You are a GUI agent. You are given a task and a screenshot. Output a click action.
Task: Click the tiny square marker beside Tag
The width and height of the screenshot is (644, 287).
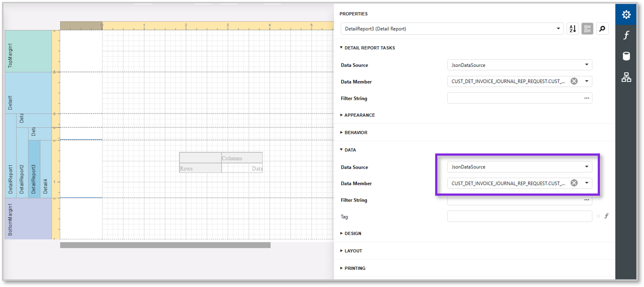tap(598, 216)
